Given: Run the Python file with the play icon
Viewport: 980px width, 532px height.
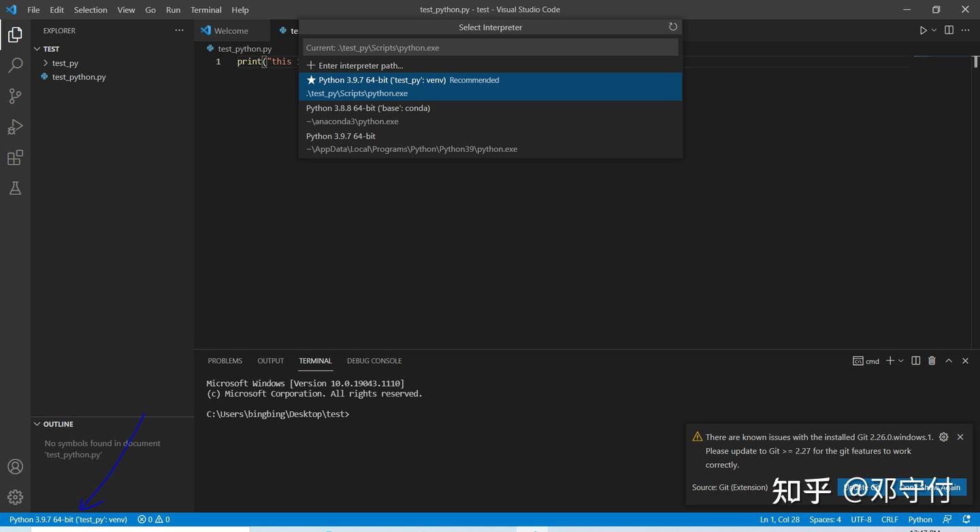Looking at the screenshot, I should pyautogui.click(x=923, y=30).
